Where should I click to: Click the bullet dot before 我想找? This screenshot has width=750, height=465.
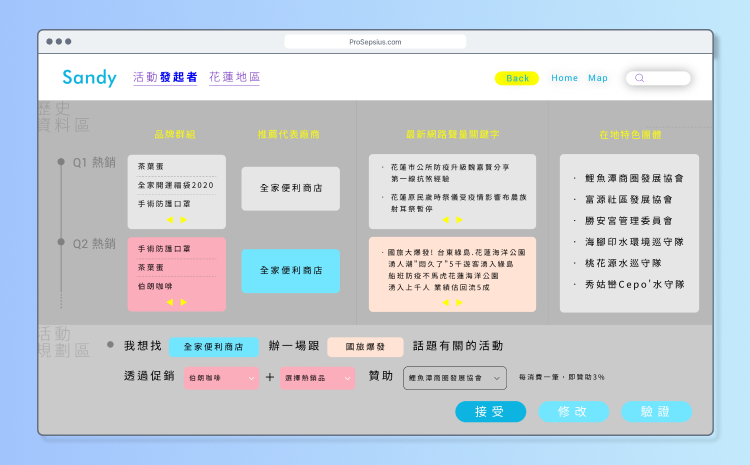pyautogui.click(x=110, y=345)
